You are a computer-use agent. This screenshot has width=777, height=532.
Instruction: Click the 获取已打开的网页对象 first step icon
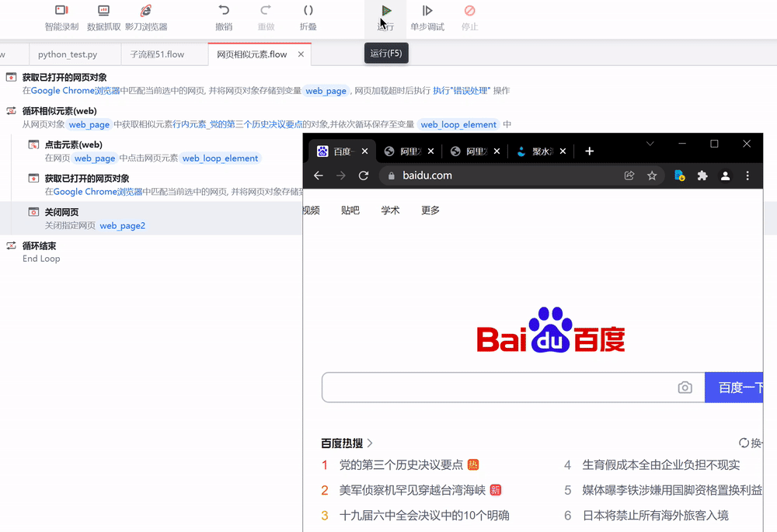pyautogui.click(x=11, y=77)
